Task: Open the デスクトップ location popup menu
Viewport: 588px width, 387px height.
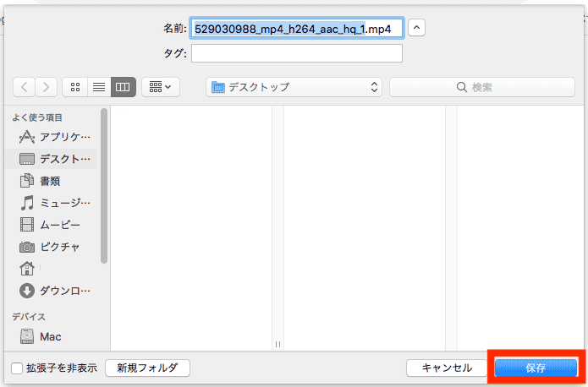Action: click(x=294, y=87)
